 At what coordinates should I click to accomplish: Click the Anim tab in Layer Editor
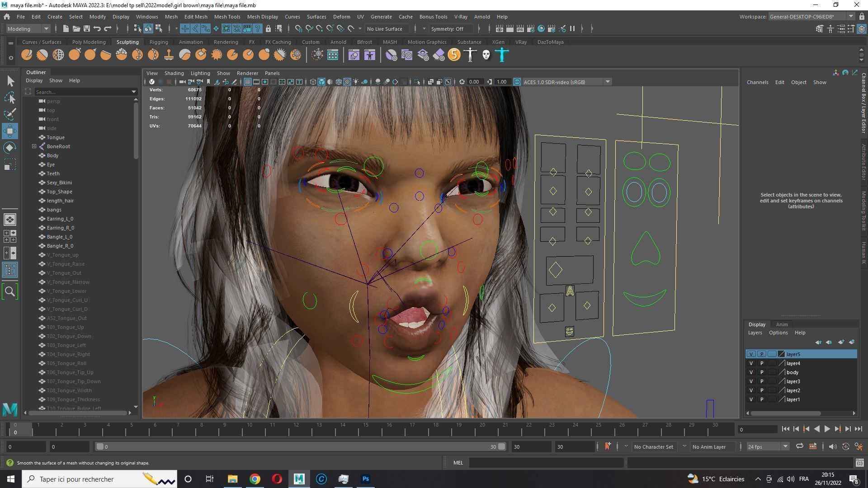coord(782,324)
